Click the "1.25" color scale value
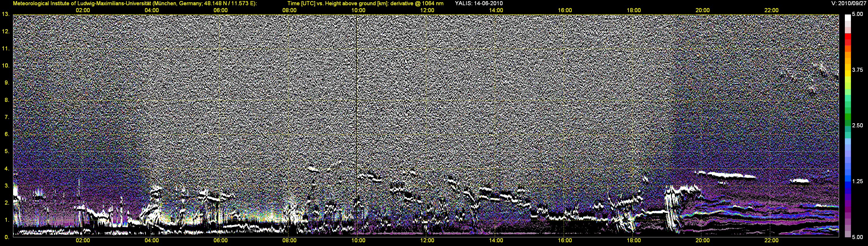The image size is (868, 246). pyautogui.click(x=858, y=181)
